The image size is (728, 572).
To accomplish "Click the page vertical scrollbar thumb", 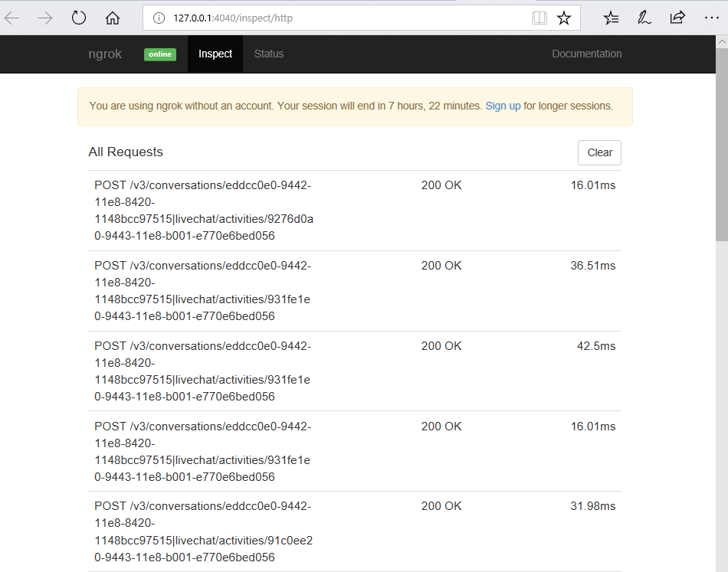I will 722,144.
